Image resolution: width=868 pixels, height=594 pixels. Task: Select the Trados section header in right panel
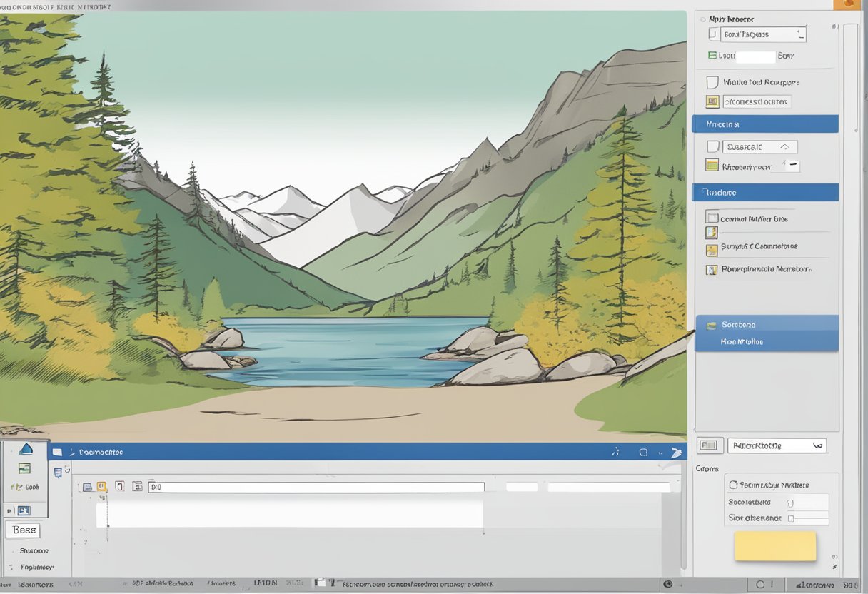tap(766, 192)
